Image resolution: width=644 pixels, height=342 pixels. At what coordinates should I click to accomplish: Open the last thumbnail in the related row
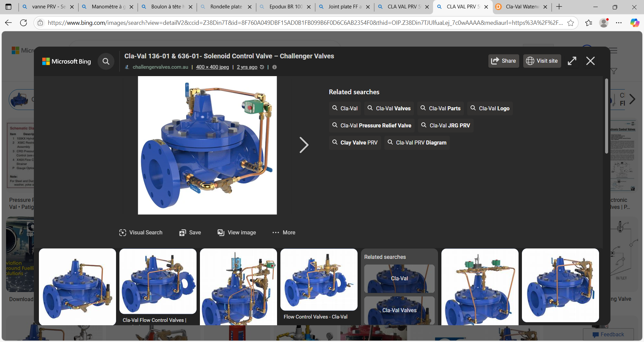click(x=560, y=285)
